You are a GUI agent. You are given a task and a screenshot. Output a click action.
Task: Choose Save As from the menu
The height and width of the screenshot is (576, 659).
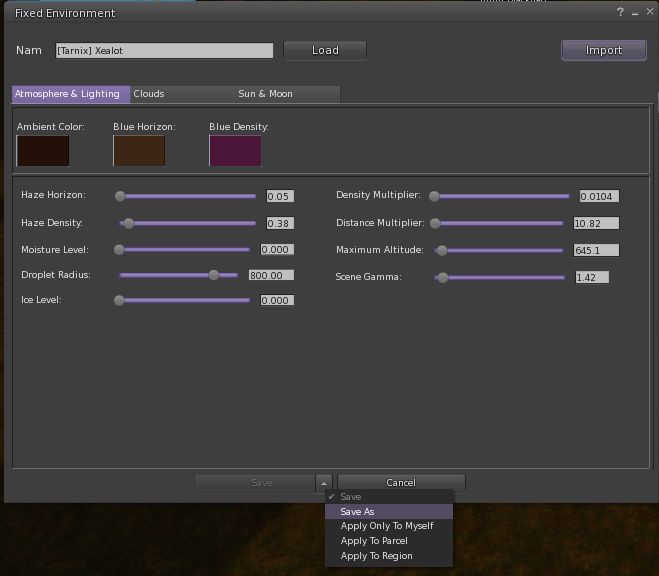point(357,511)
